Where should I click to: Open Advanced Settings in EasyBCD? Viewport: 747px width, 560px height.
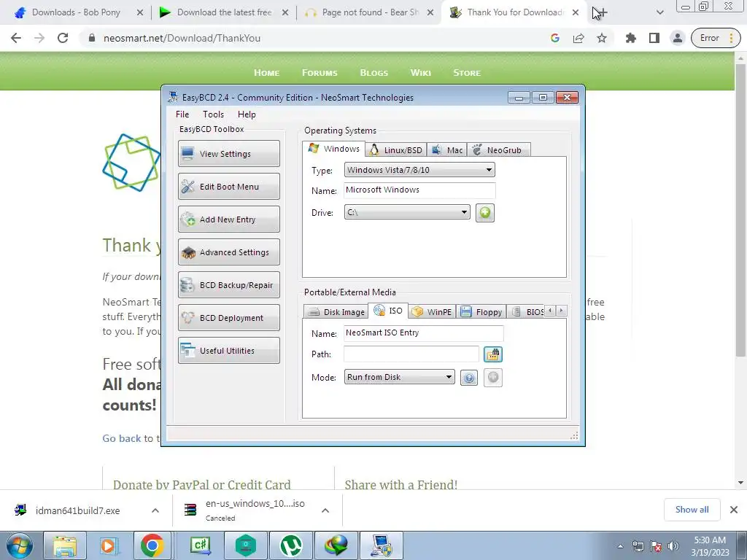228,252
